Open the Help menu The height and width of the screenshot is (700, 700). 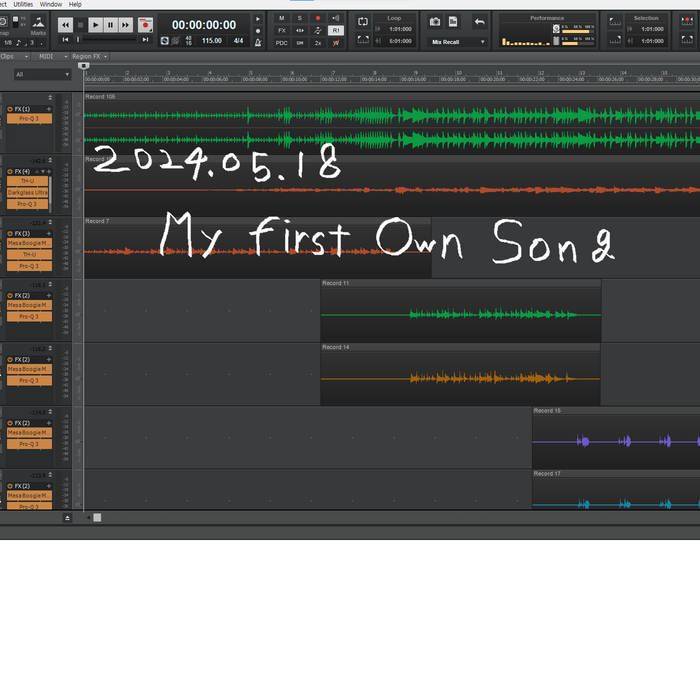pyautogui.click(x=75, y=4)
